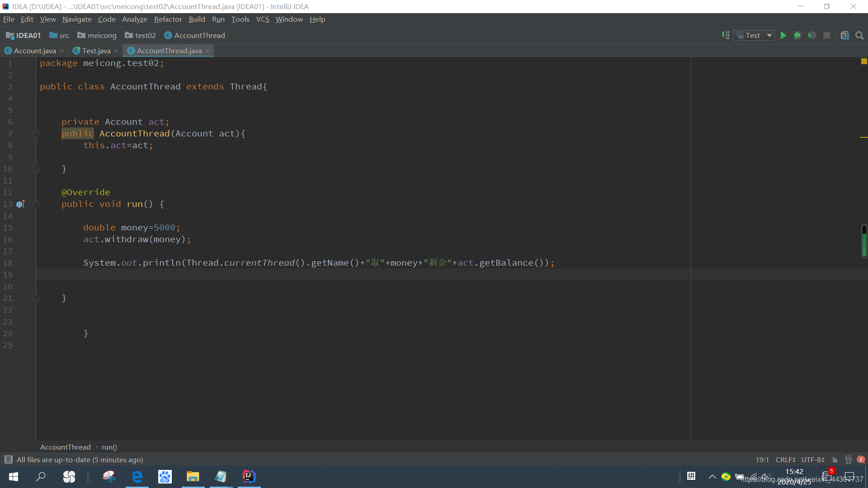
Task: Open Microsoft Edge from the taskbar
Action: [x=137, y=477]
